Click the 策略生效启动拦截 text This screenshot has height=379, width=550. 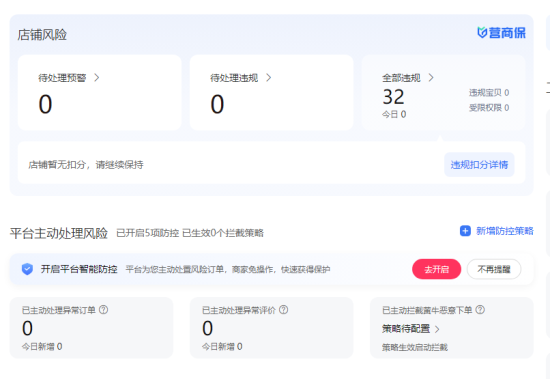(x=415, y=347)
